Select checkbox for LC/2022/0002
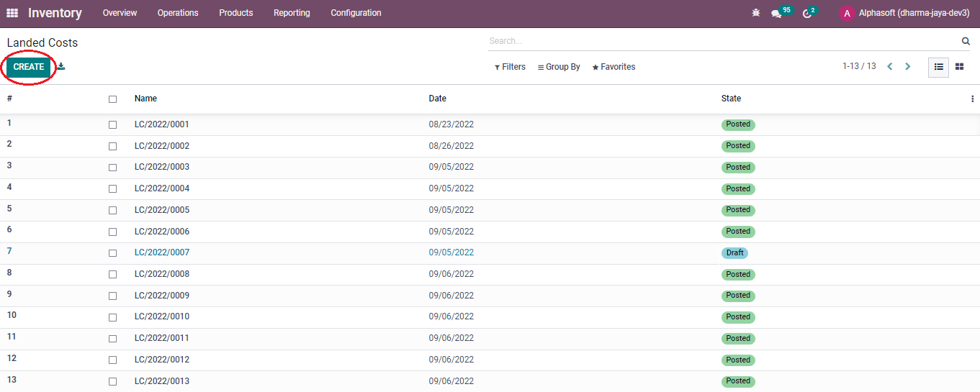The image size is (980, 392). tap(112, 146)
